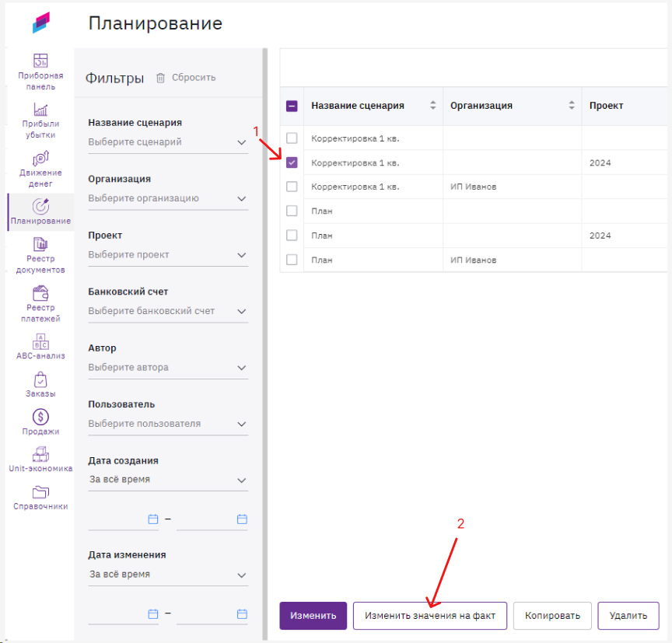Open Реестр документов icon
The image size is (672, 643).
coord(40,244)
